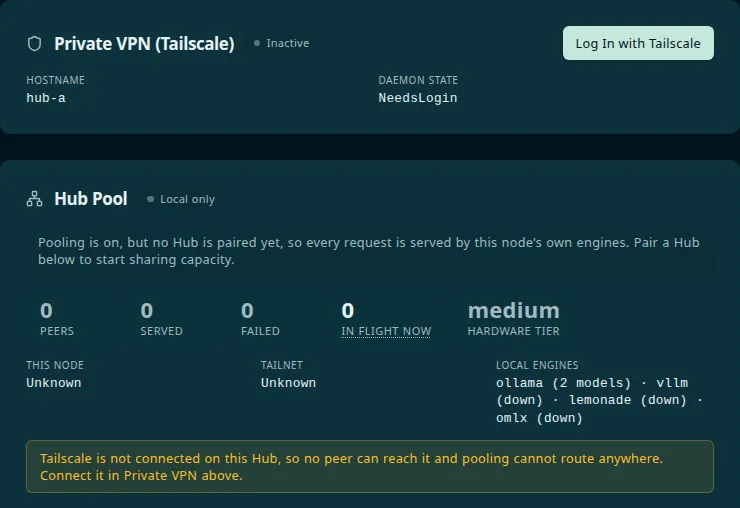Click the Log In with Tailscale button
Viewport: 740px width, 508px height.
coord(638,43)
